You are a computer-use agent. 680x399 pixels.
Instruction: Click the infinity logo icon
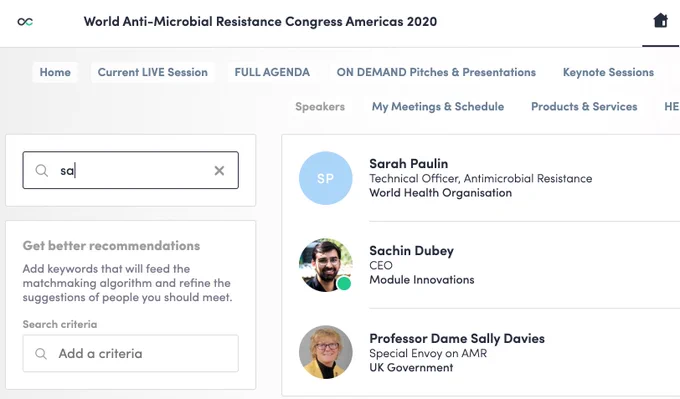[25, 21]
